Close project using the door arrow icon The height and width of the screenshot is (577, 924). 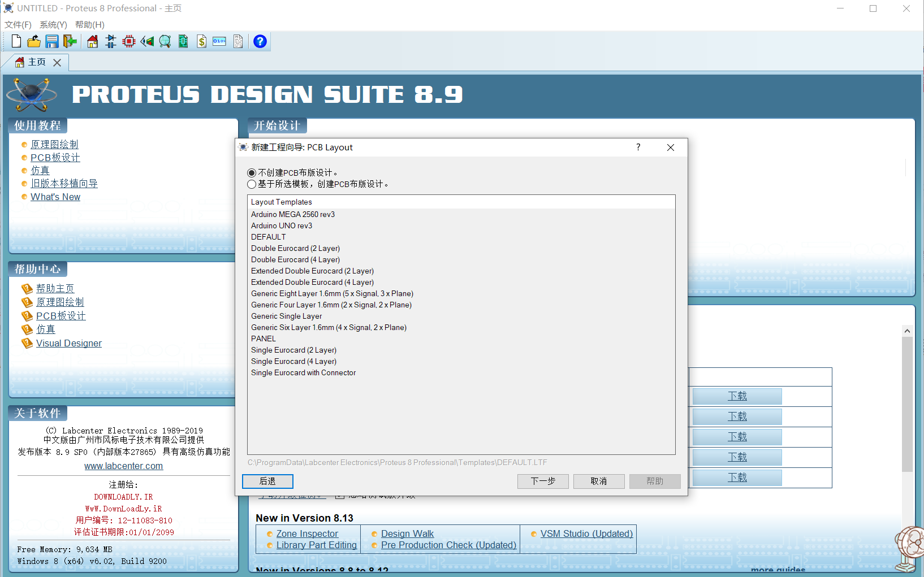point(70,41)
